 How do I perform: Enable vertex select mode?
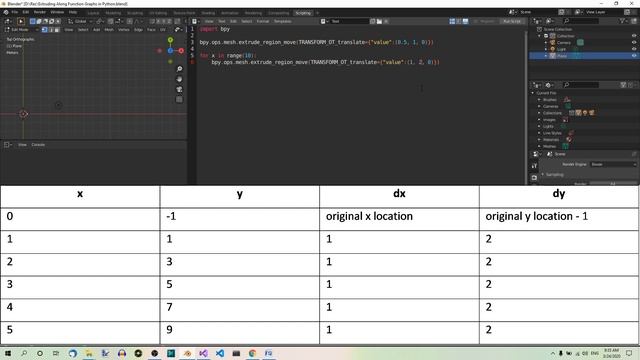pos(44,30)
